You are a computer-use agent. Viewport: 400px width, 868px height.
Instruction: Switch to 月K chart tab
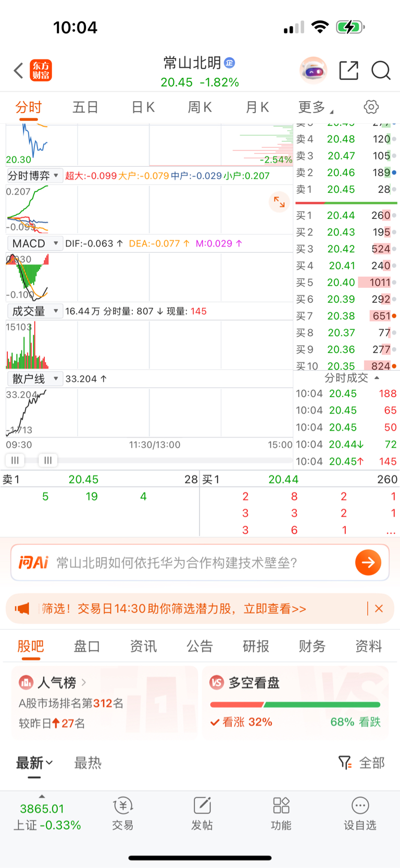[x=257, y=107]
